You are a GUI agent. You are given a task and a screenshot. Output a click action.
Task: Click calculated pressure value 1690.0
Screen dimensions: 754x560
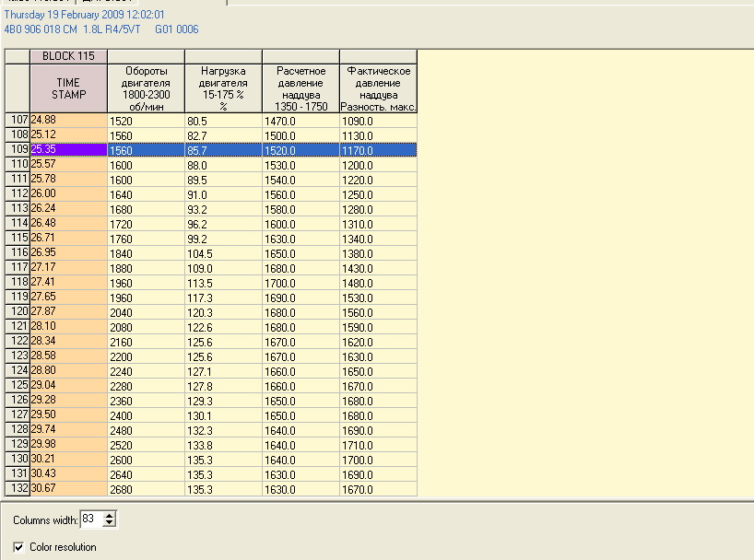(301, 297)
